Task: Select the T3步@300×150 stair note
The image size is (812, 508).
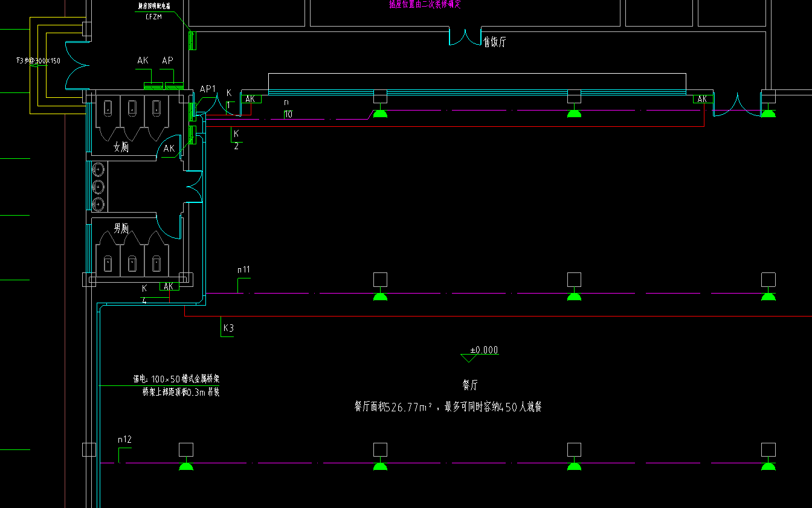Action: click(x=38, y=61)
